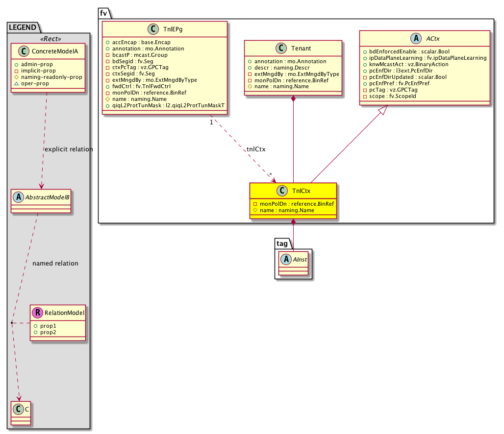Select the fv package tab

click(x=103, y=13)
